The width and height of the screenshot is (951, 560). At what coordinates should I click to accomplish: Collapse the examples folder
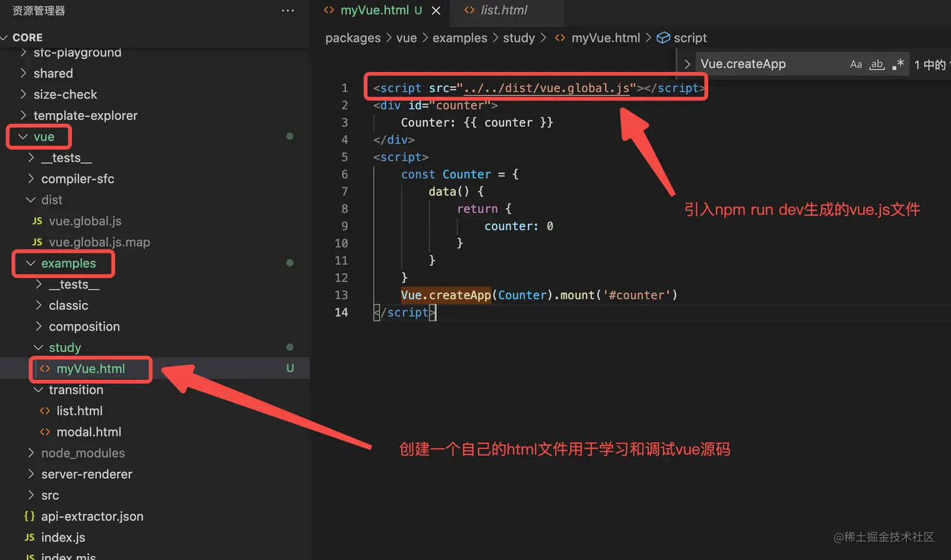[69, 263]
